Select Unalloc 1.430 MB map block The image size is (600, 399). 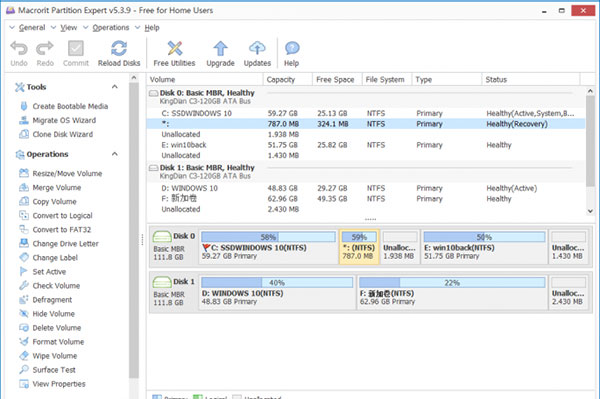569,247
